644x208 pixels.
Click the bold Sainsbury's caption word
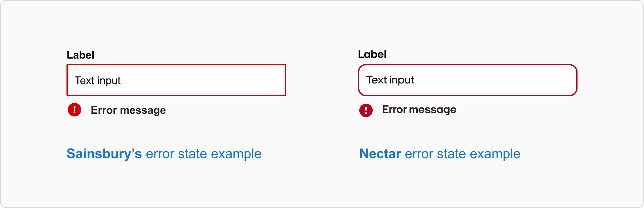point(104,154)
